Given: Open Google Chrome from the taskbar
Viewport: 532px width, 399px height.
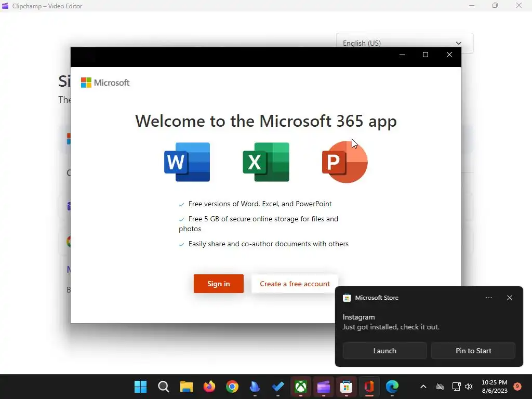Looking at the screenshot, I should (x=232, y=387).
